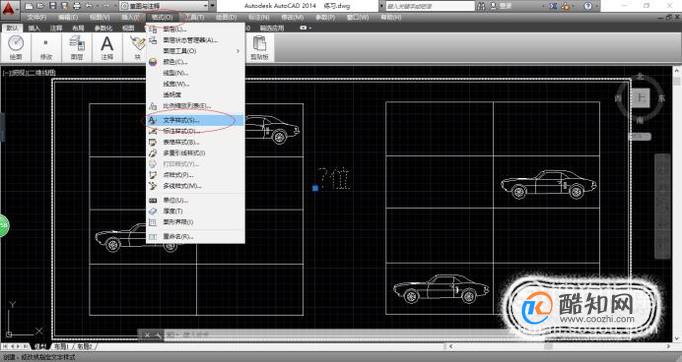Expand the quick access toolbar customize arrow
Viewport: 682px width, 362px height.
click(x=213, y=6)
